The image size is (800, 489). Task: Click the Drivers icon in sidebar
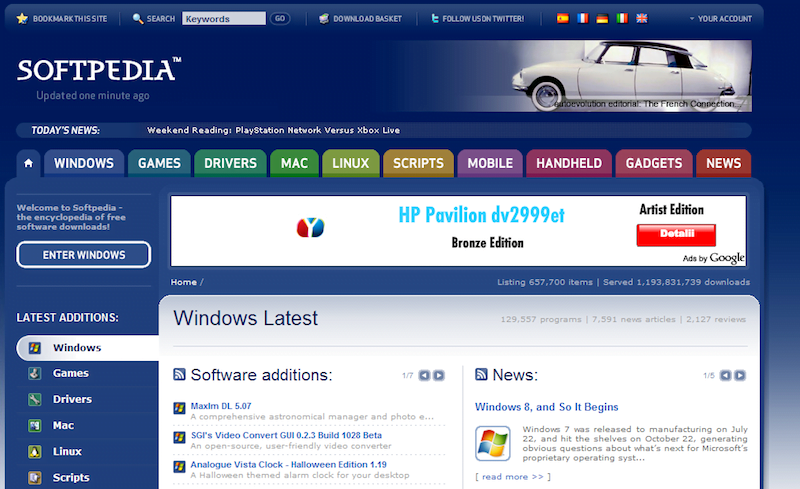(x=35, y=399)
